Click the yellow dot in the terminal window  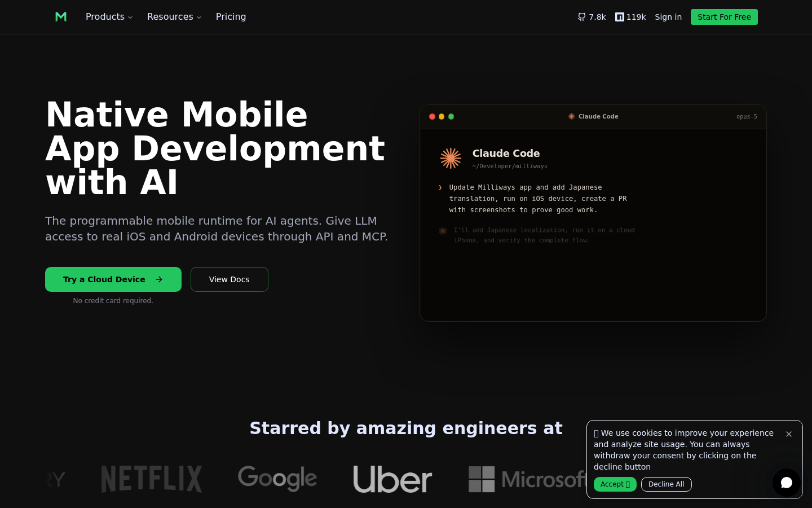point(442,117)
